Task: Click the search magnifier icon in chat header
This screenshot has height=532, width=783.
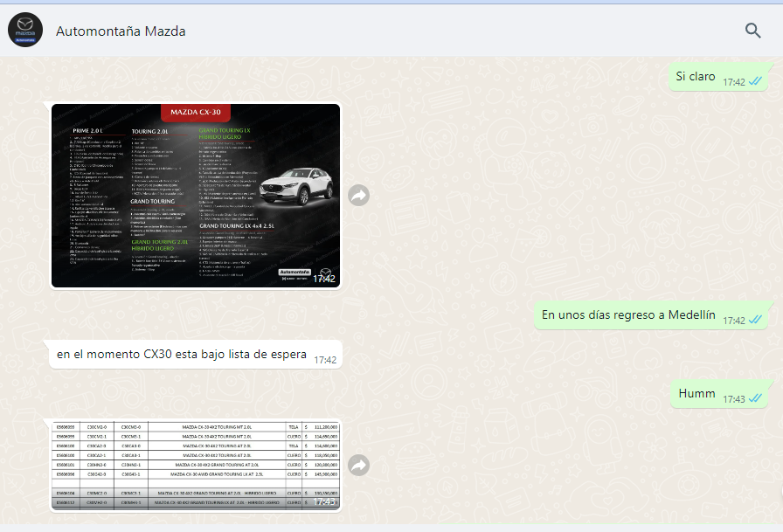Action: [753, 31]
